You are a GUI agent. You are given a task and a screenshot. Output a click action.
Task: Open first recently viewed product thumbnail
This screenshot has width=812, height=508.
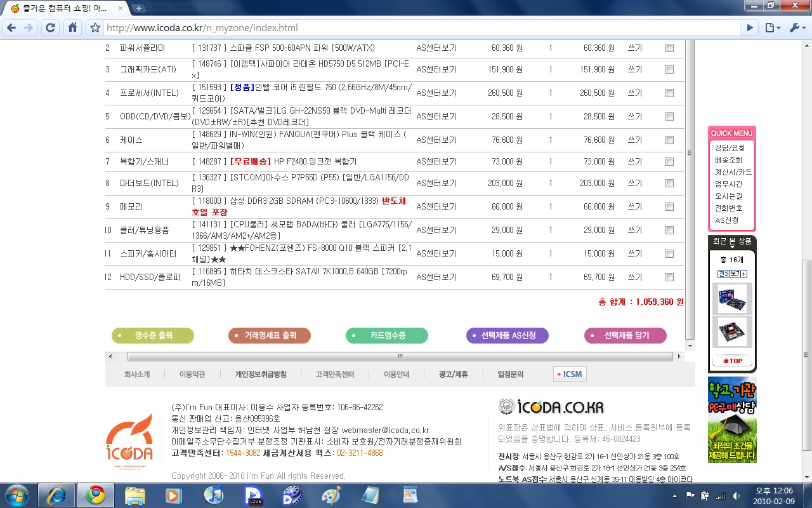(x=732, y=298)
